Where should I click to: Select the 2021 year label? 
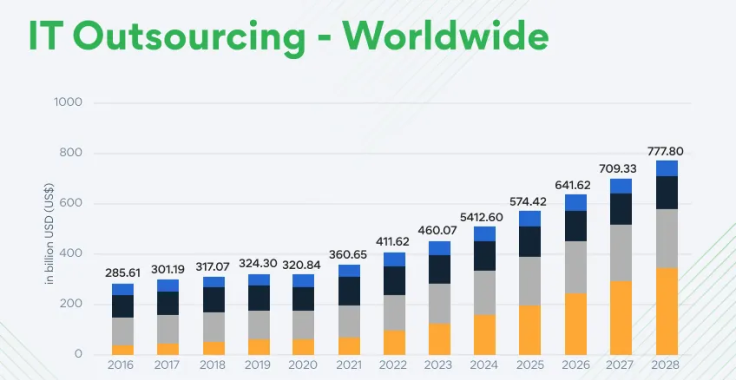click(349, 365)
